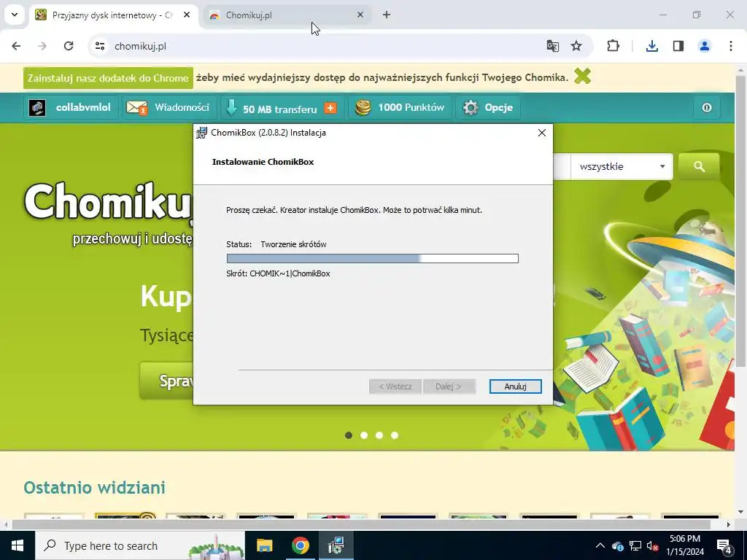Click the horizontal page scrollbar
The height and width of the screenshot is (560, 747).
pos(361,524)
